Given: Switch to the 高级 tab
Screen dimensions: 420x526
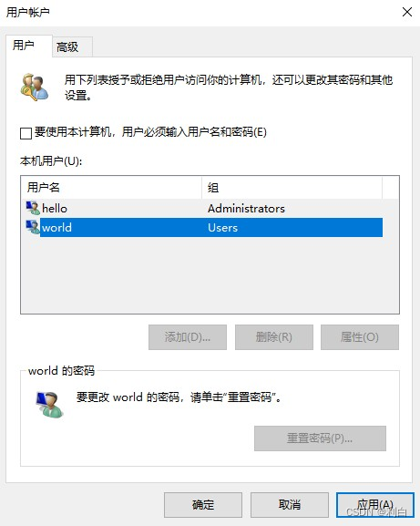Looking at the screenshot, I should (x=72, y=46).
